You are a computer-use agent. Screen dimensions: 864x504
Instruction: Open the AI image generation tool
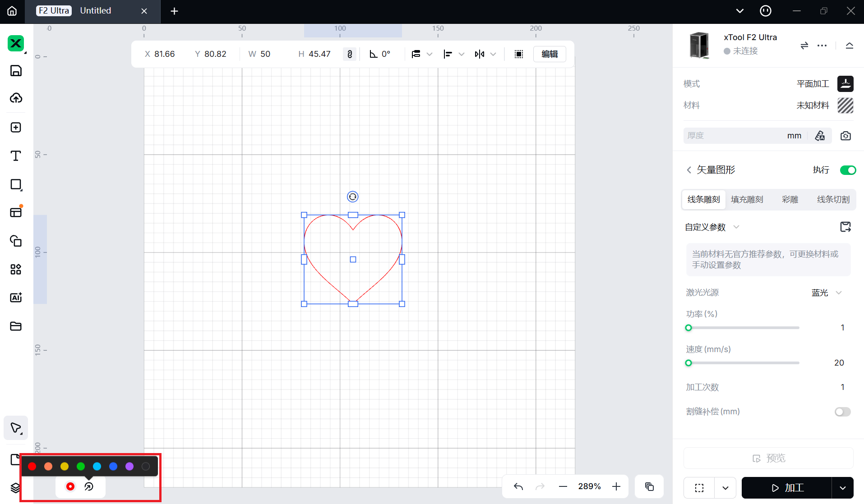(x=16, y=298)
